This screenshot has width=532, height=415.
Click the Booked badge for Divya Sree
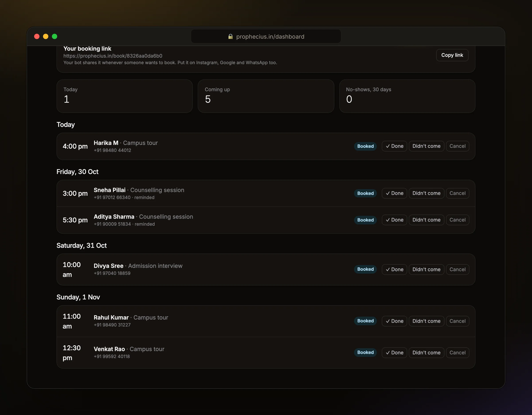[365, 269]
